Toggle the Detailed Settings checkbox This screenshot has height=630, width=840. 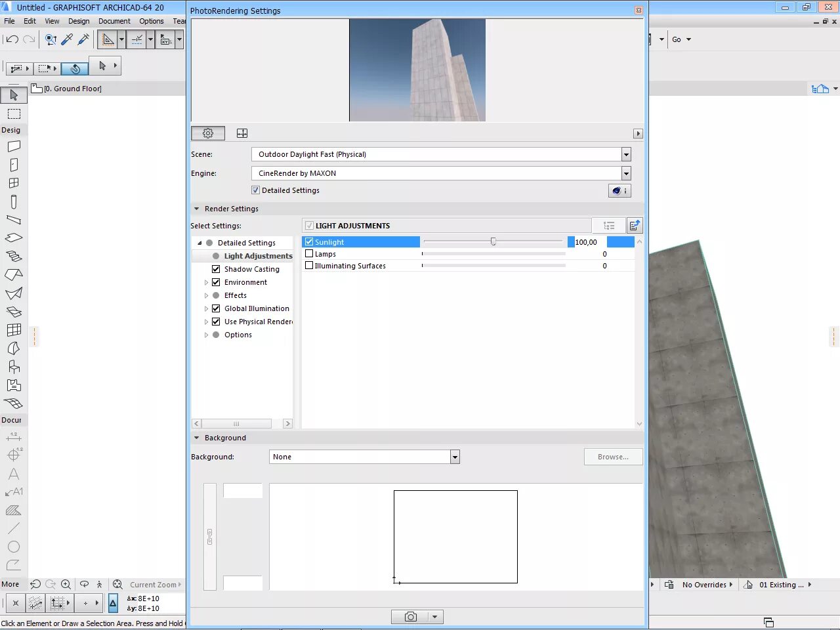pyautogui.click(x=256, y=190)
